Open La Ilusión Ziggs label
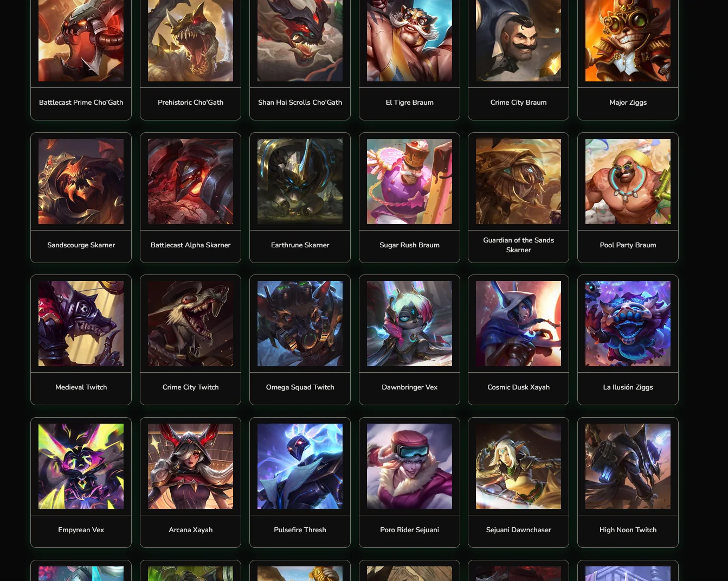The width and height of the screenshot is (728, 581). [x=628, y=387]
